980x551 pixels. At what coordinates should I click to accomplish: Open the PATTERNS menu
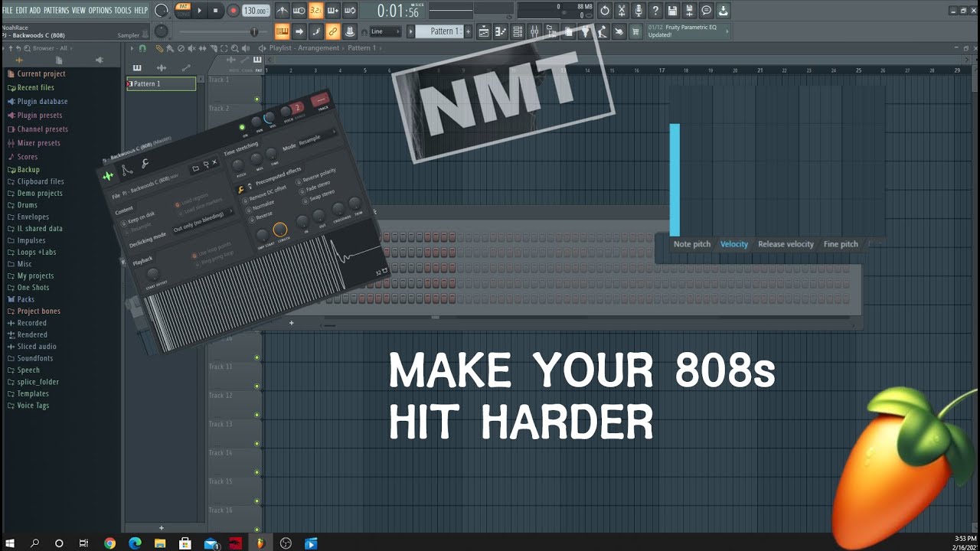(x=56, y=11)
